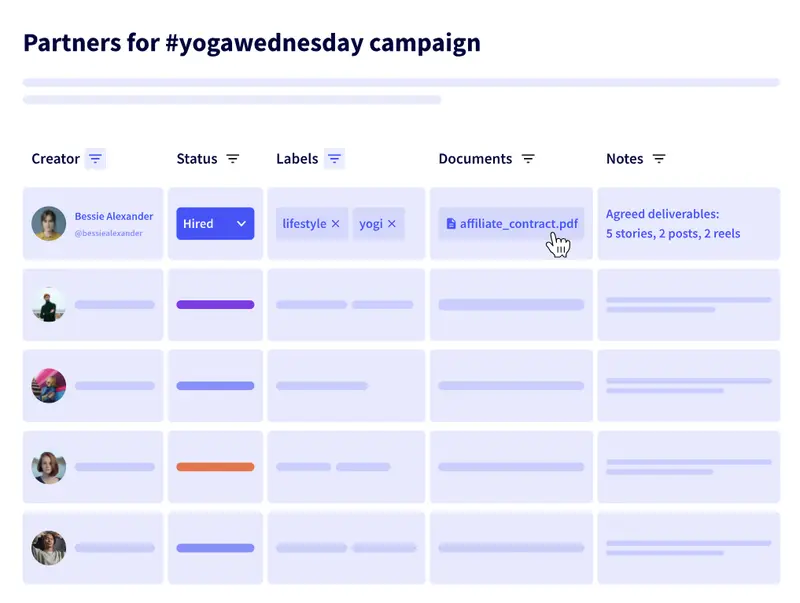
Task: Select the third row creator avatar
Action: coord(49,386)
